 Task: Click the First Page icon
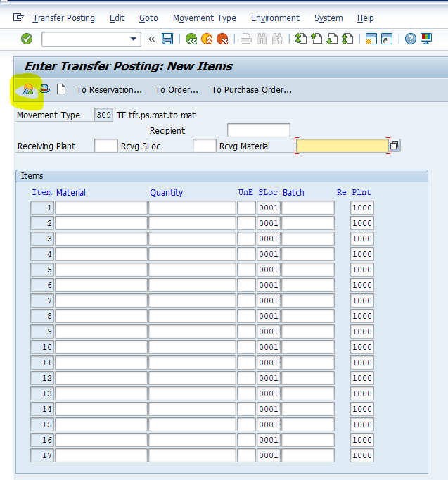coord(301,39)
